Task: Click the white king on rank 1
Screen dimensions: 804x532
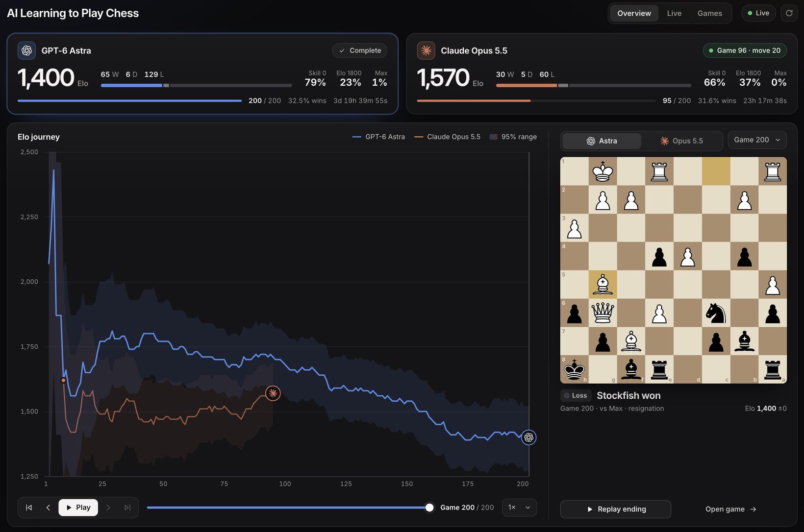Action: [x=603, y=171]
